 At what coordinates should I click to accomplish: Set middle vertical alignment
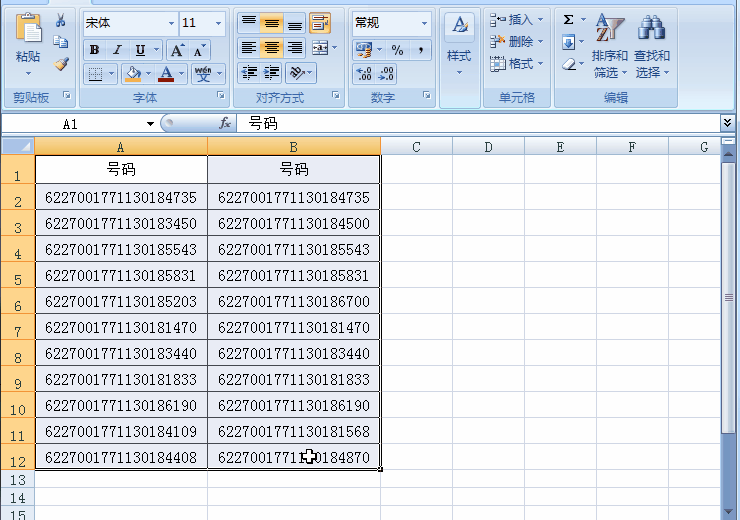tap(271, 22)
